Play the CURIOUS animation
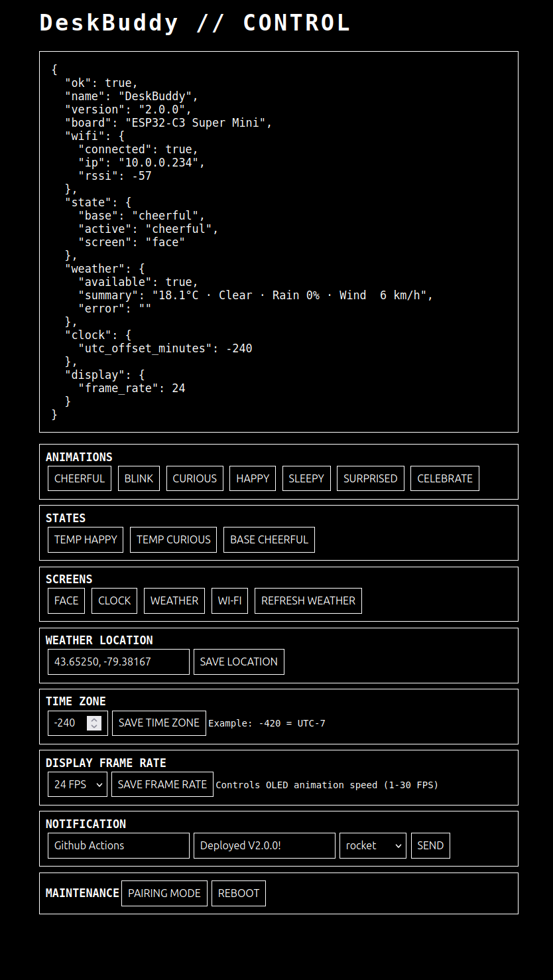Screen dimensions: 553x980 [x=194, y=478]
